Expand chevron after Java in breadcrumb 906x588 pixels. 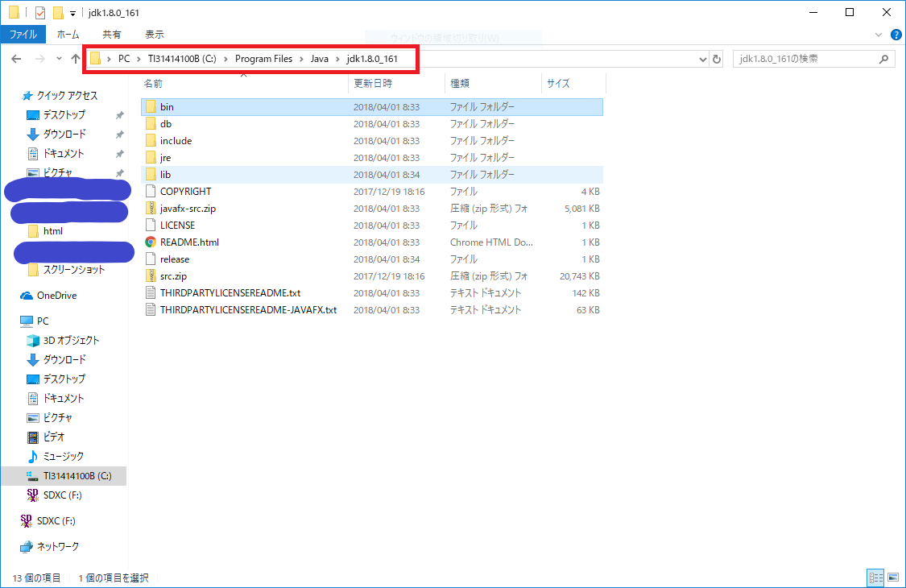click(x=337, y=59)
